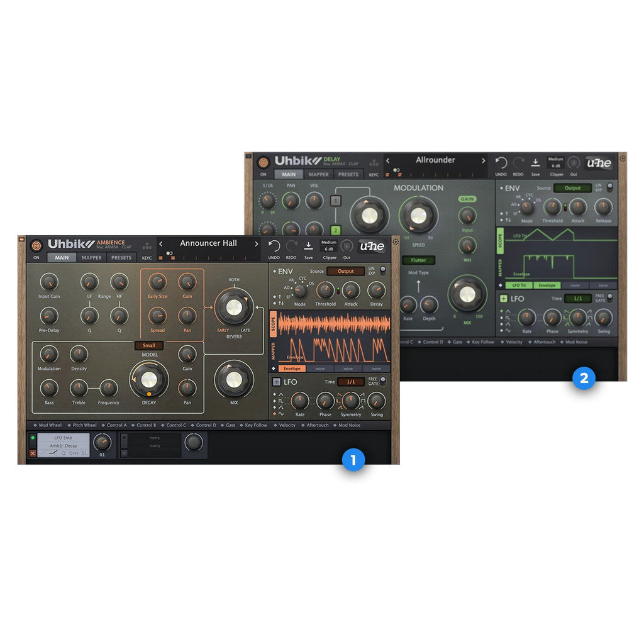Select triangle LFO waveform in Ambience
This screenshot has width=644, height=644.
click(x=281, y=395)
